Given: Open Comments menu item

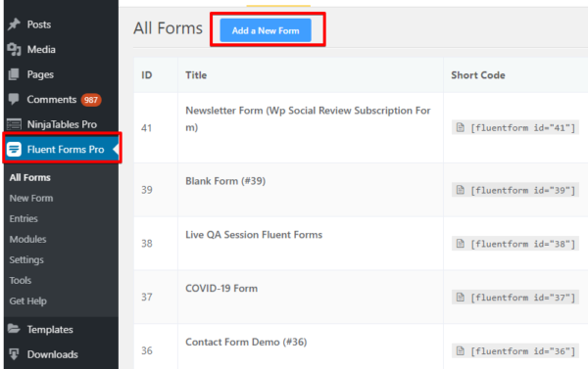Looking at the screenshot, I should point(51,99).
